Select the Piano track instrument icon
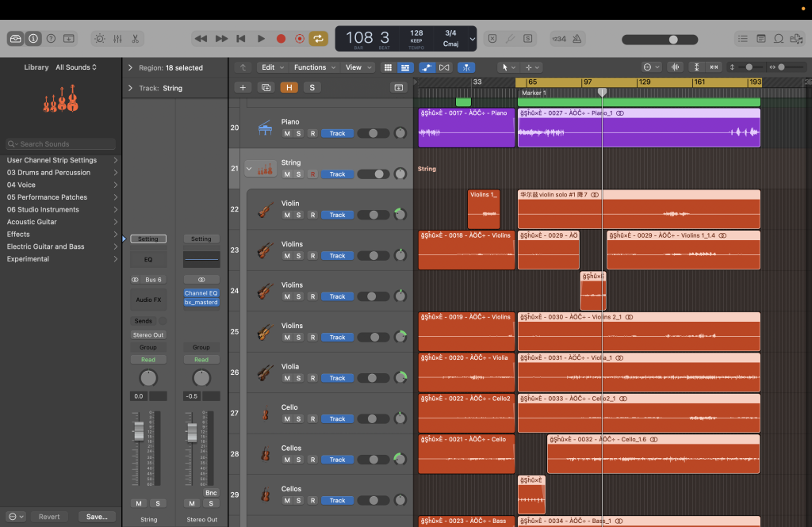The image size is (812, 527). (265, 128)
